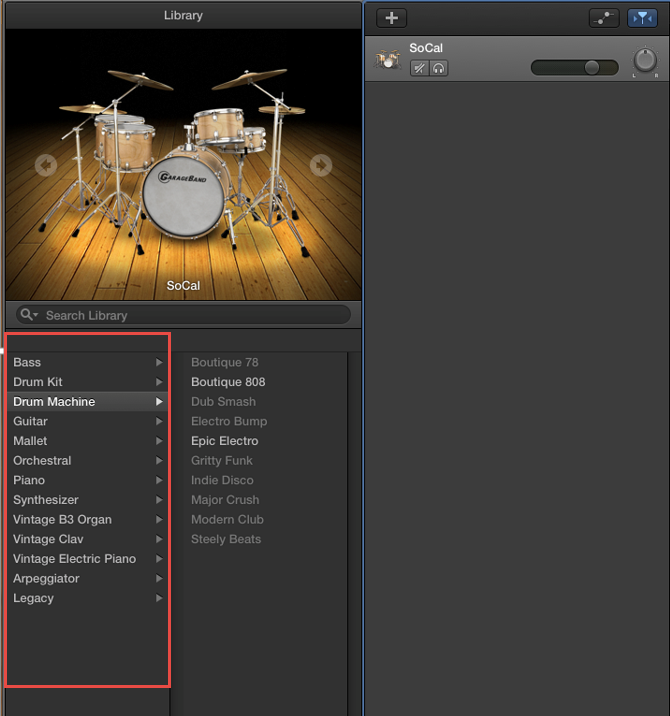This screenshot has height=716, width=670.
Task: Select Guitar category
Action: (88, 421)
